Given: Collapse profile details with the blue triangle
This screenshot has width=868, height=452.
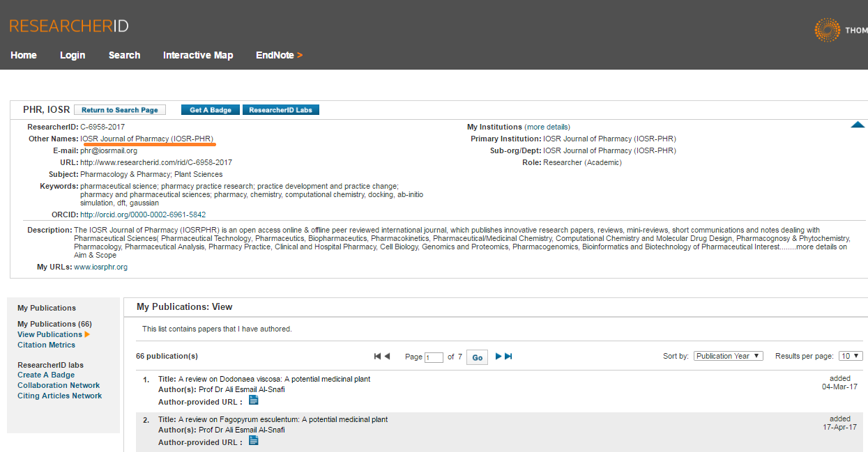Looking at the screenshot, I should click(857, 124).
